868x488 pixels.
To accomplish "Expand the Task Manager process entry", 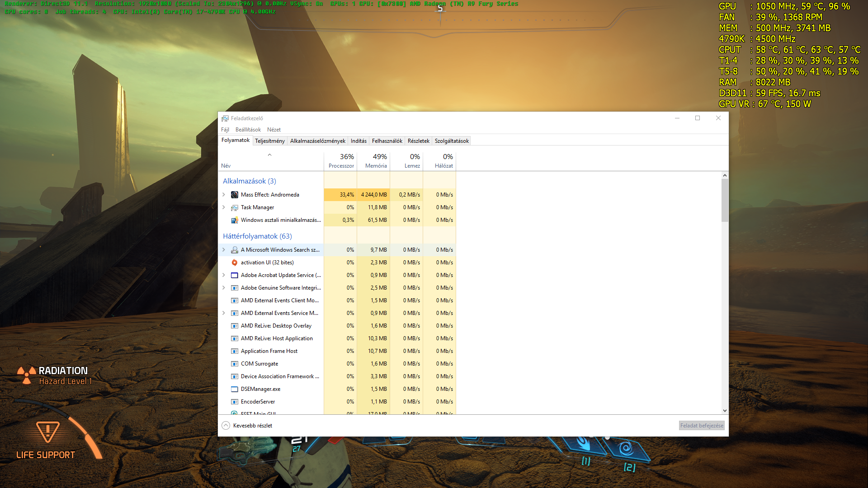I will click(224, 207).
